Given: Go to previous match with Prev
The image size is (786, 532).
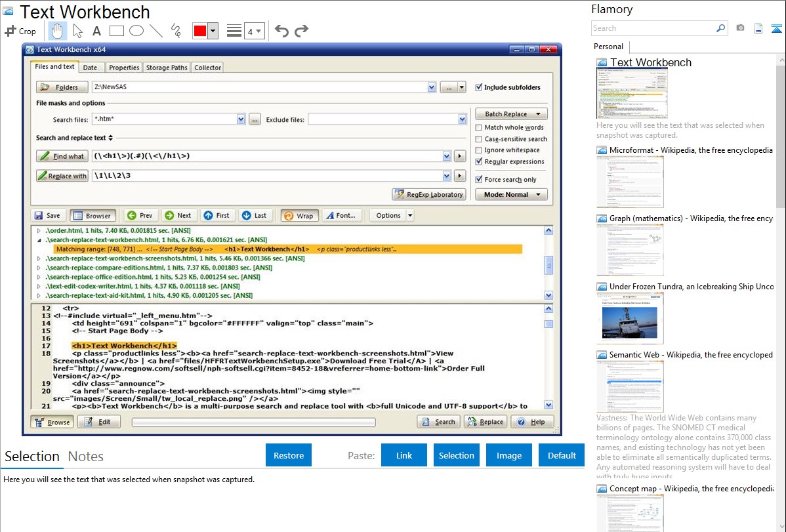Looking at the screenshot, I should (140, 216).
